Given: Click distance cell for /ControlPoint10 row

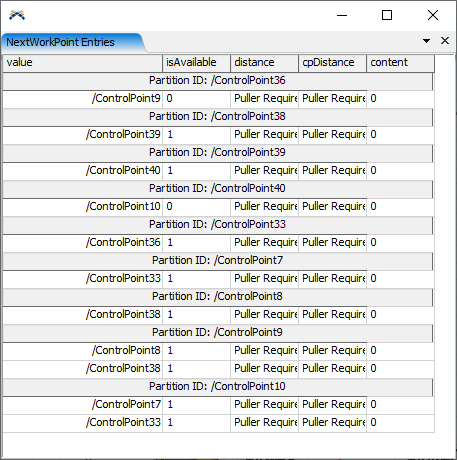Looking at the screenshot, I should 265,207.
